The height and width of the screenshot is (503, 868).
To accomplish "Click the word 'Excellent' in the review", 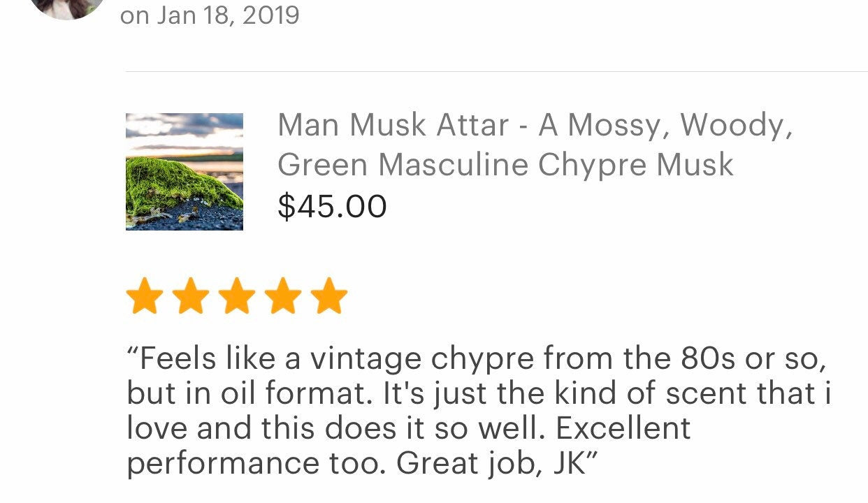I will pyautogui.click(x=623, y=428).
